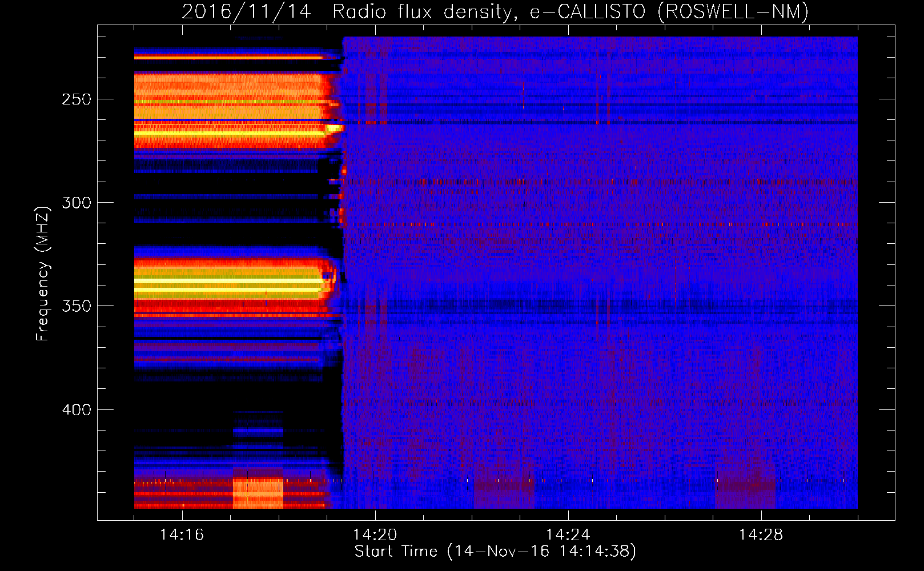The height and width of the screenshot is (571, 924).
Task: Click the 'Frequency (MHZ)' axis label
Action: 43,274
